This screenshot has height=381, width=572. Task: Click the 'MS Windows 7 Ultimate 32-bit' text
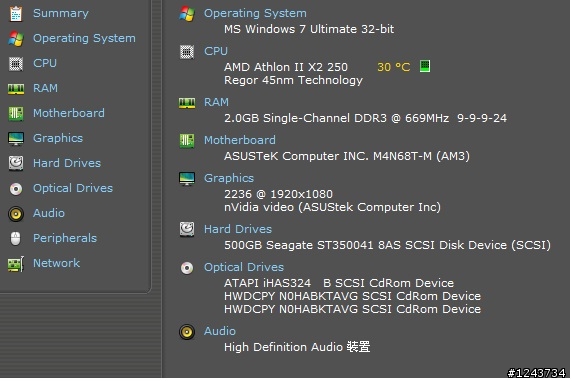click(309, 30)
